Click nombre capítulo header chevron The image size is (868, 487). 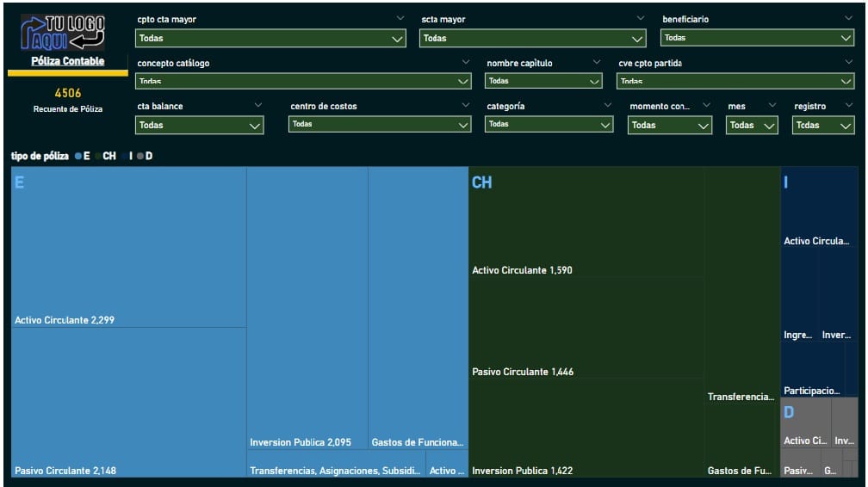point(596,63)
